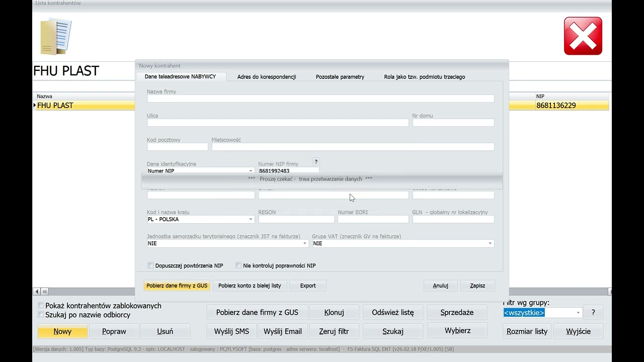Click the red X close icon
This screenshot has height=362, width=644.
click(x=583, y=36)
